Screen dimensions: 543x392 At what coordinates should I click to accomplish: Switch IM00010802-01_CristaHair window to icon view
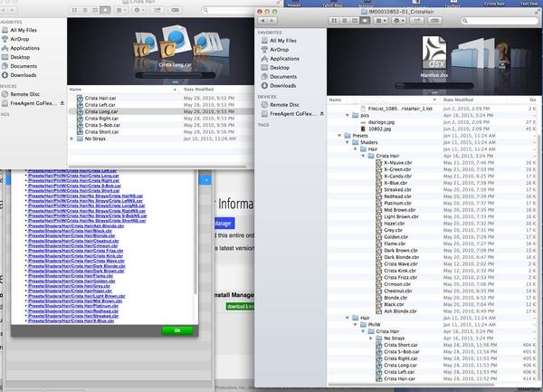334,21
